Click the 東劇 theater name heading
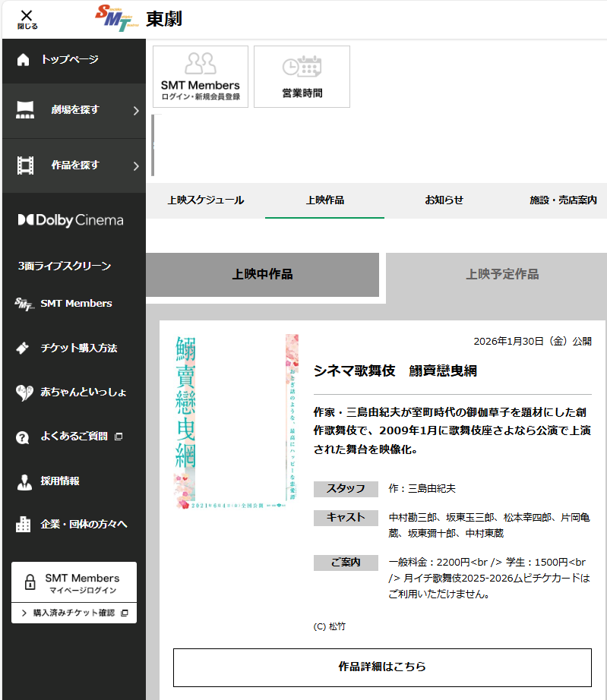This screenshot has height=700, width=607. (x=164, y=19)
